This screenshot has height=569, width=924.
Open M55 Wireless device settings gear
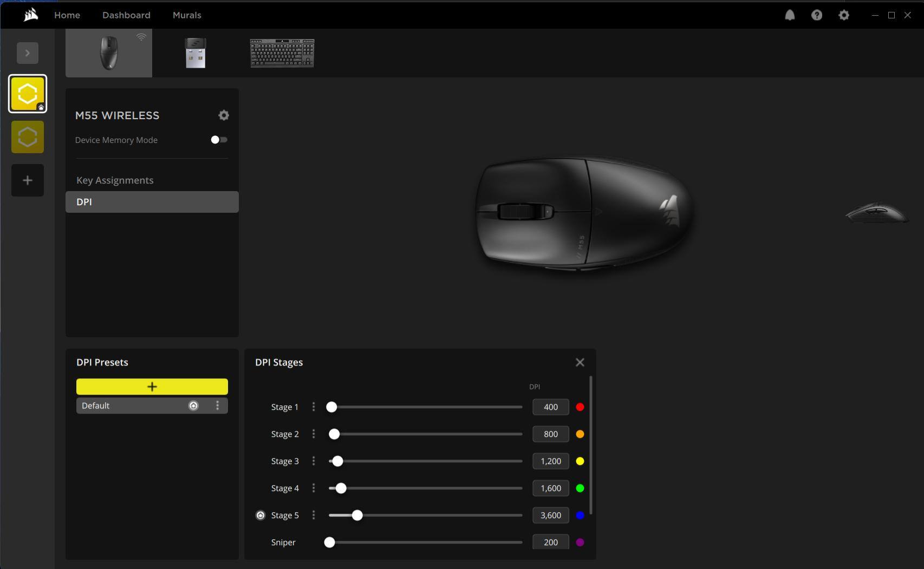click(223, 115)
